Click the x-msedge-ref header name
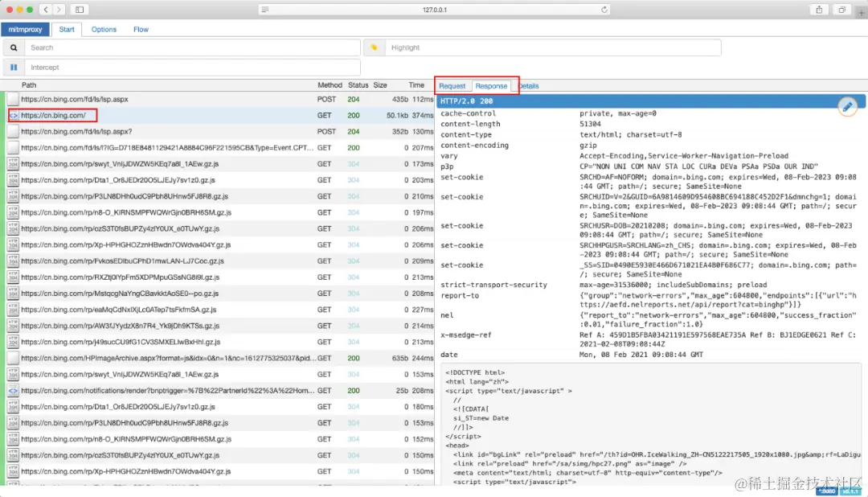Screen dimensions: 868x497 tap(466, 335)
